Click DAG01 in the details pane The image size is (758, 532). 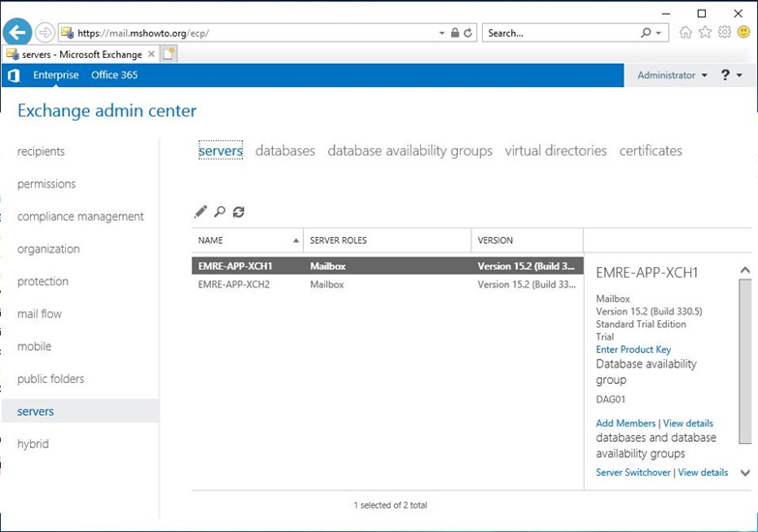[x=611, y=399]
